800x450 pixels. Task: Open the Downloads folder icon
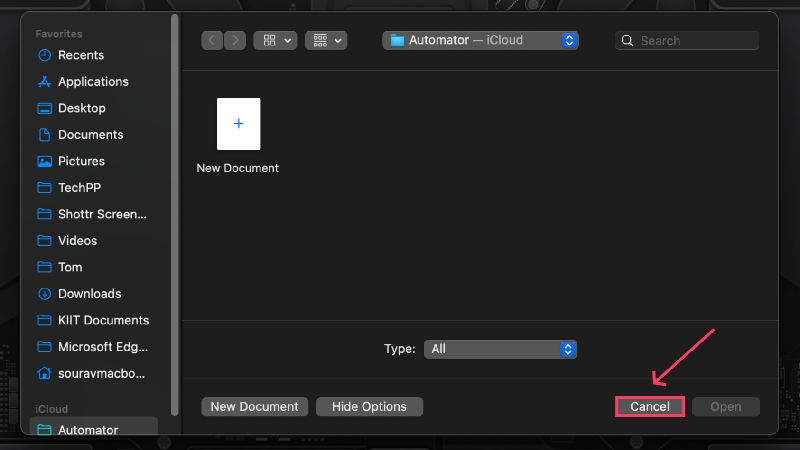coord(44,294)
